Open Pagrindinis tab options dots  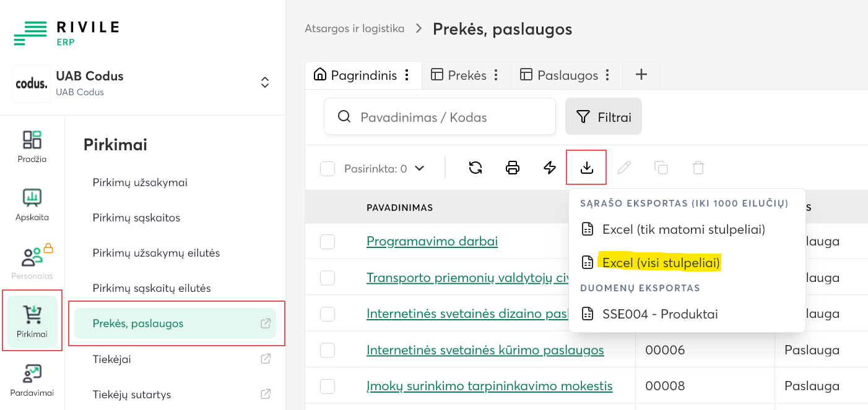407,75
